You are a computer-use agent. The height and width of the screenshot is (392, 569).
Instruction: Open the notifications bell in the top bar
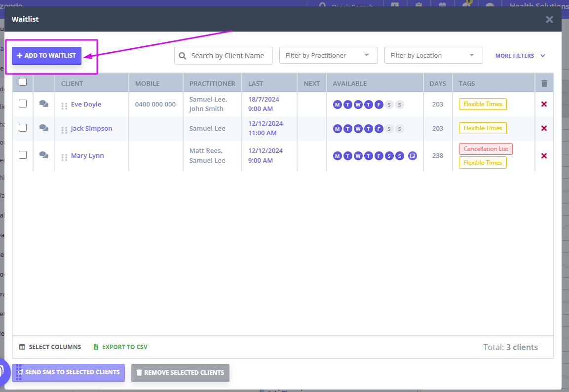[466, 5]
